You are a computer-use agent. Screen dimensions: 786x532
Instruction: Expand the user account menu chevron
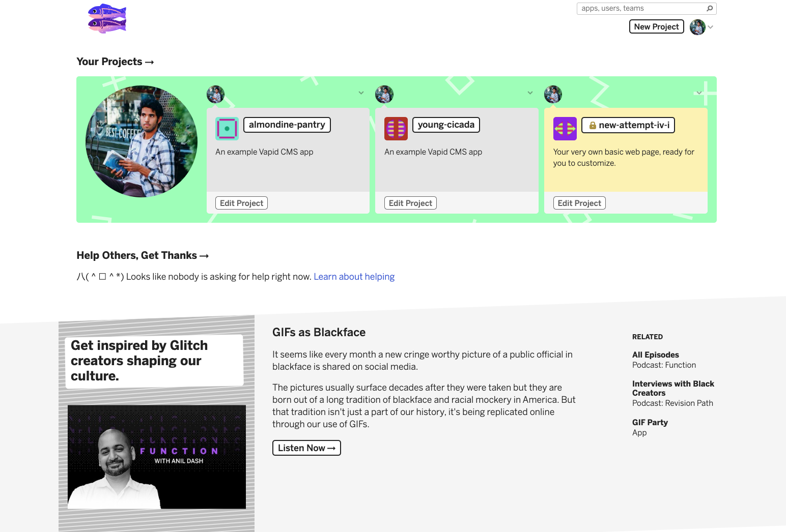pyautogui.click(x=711, y=27)
